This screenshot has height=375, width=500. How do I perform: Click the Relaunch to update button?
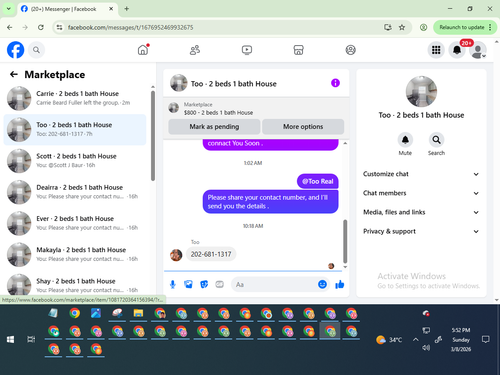[x=462, y=27]
